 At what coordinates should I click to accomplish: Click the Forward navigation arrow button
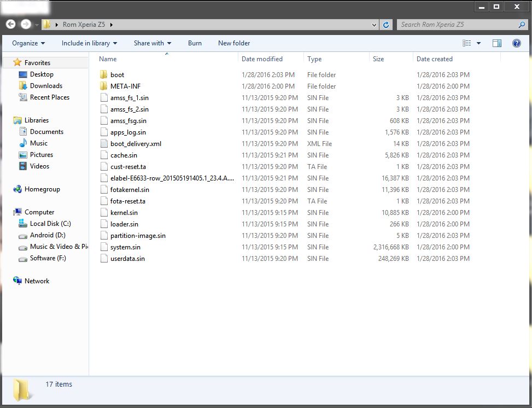(26, 24)
